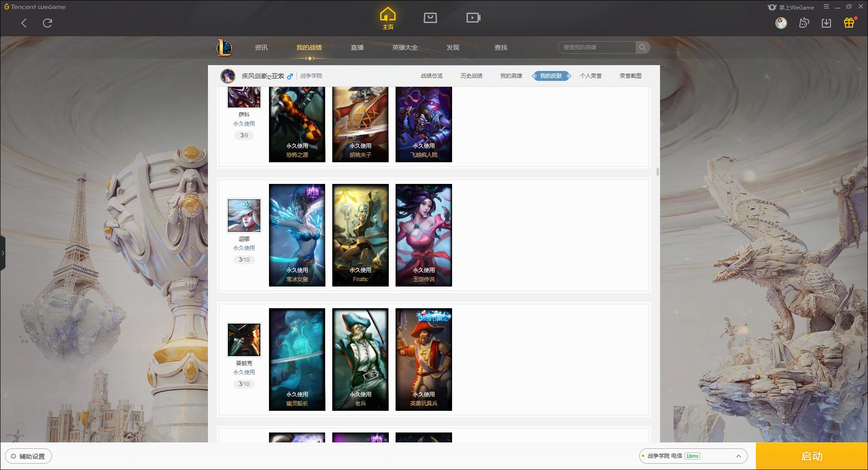Switch to 荣誉截图 sub-tab
Image resolution: width=868 pixels, height=470 pixels.
point(631,76)
